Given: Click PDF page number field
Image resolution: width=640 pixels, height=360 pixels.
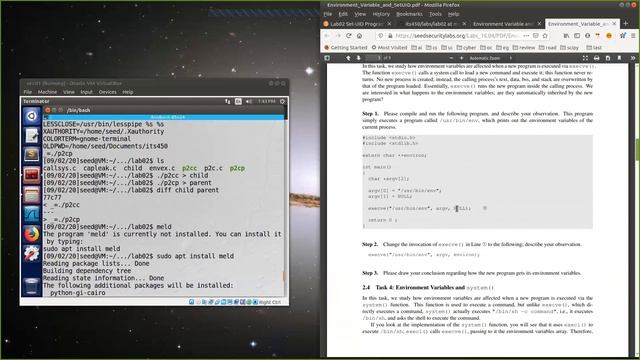Looking at the screenshot, I should pyautogui.click(x=373, y=58).
